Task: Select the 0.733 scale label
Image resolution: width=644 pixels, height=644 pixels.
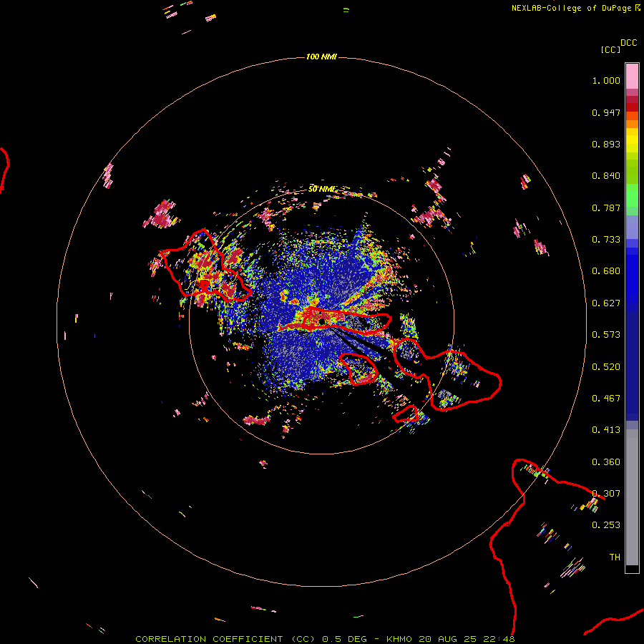Action: click(606, 240)
